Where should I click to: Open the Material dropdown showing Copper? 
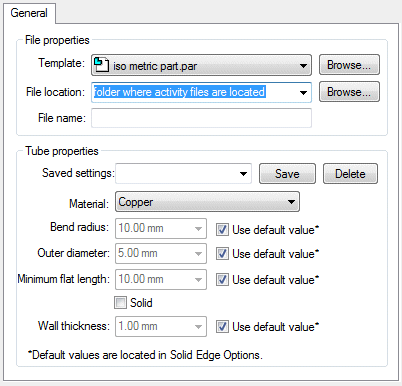point(207,202)
